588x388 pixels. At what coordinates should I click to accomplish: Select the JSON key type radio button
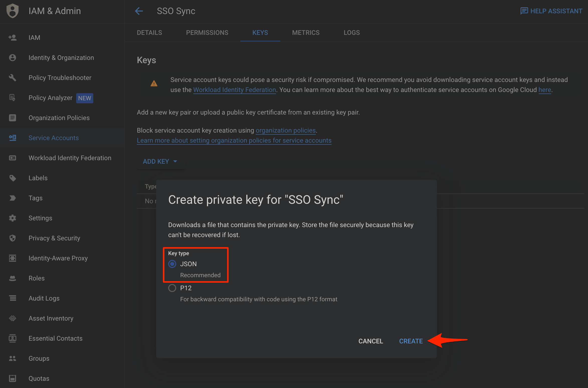coord(172,264)
